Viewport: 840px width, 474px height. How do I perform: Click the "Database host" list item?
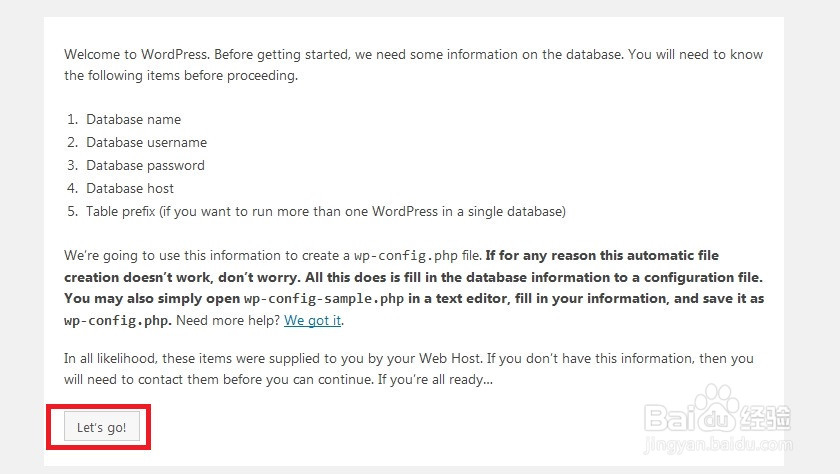coord(130,188)
